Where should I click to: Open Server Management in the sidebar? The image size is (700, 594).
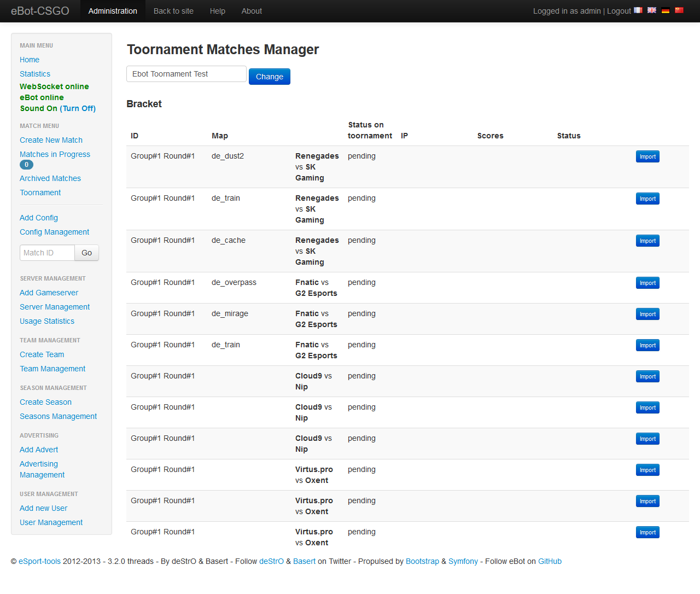click(x=55, y=307)
